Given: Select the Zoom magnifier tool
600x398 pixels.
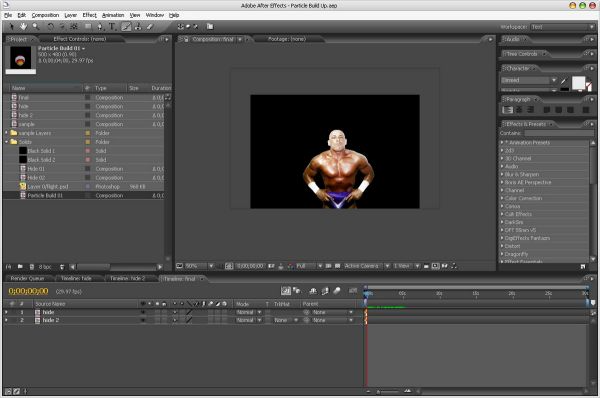Looking at the screenshot, I should pyautogui.click(x=36, y=26).
